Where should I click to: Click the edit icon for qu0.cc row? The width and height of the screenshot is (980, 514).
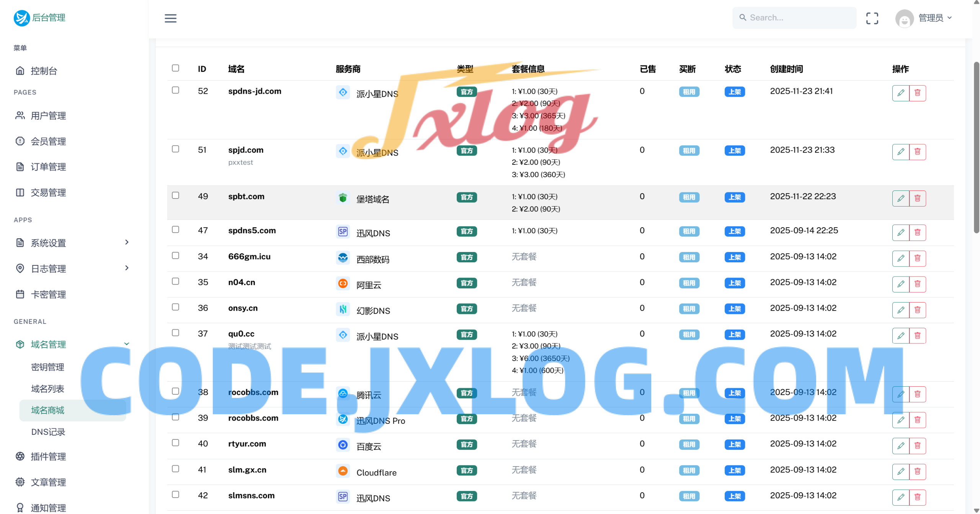[x=901, y=335]
